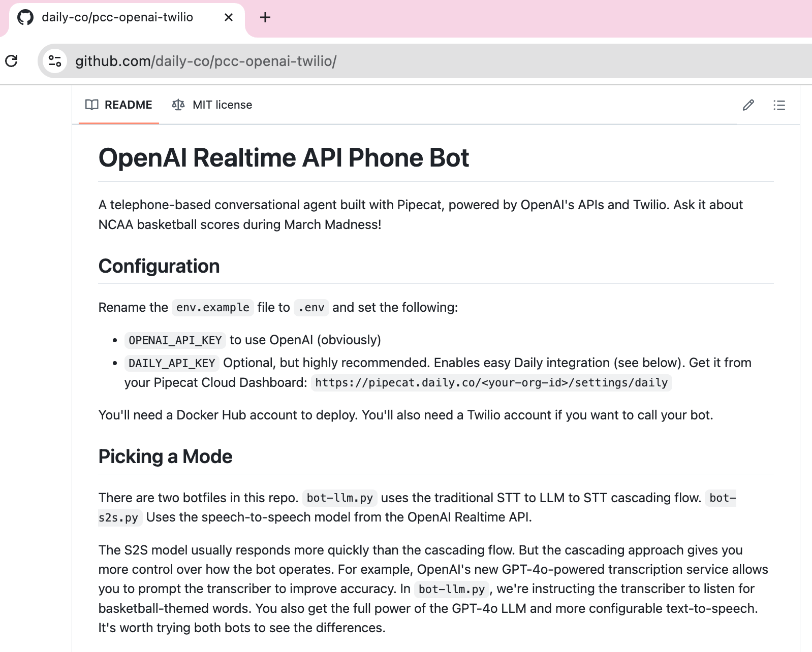Viewport: 812px width, 652px height.
Task: Click the env.example code snippet
Action: 212,308
